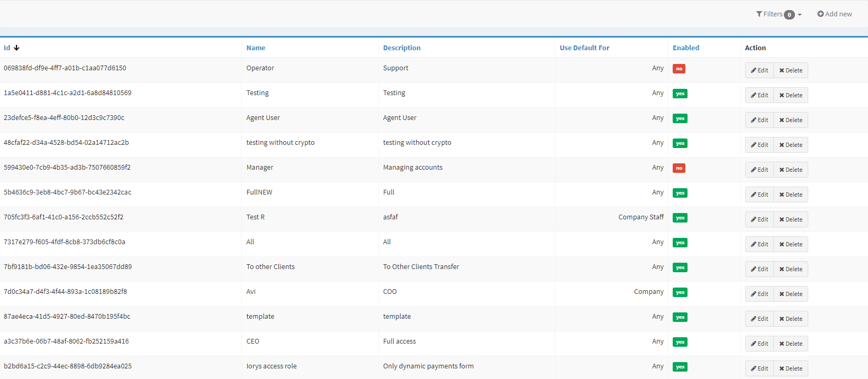Delete the Agent User role
Screen dimensions: 868x379
pos(791,120)
